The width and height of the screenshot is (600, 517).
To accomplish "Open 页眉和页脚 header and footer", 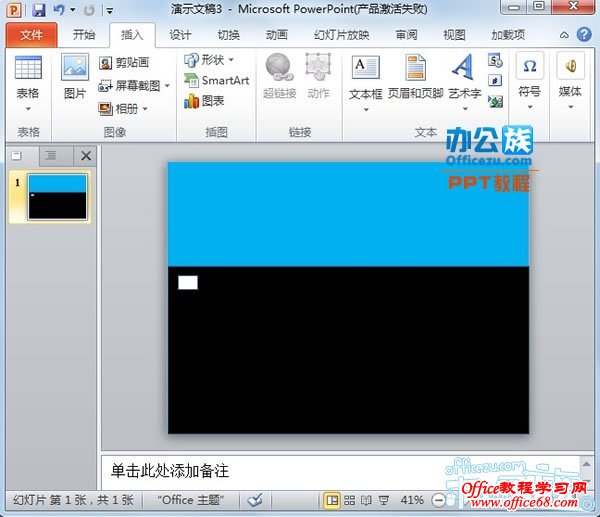I will pos(415,78).
